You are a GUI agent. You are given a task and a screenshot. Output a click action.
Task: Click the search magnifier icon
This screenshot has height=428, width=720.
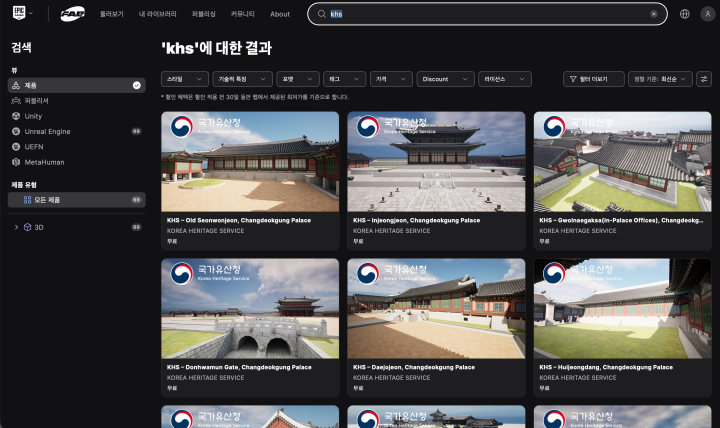322,14
